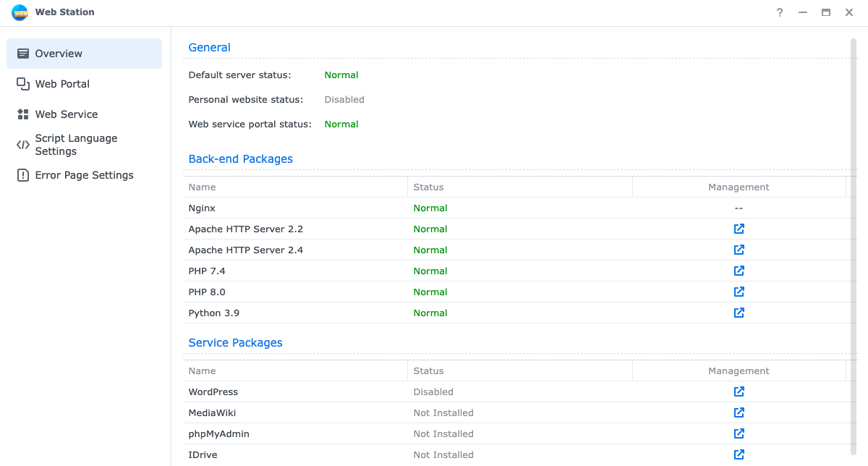The image size is (868, 466).
Task: Sort back-end packages by Status column
Action: (428, 187)
